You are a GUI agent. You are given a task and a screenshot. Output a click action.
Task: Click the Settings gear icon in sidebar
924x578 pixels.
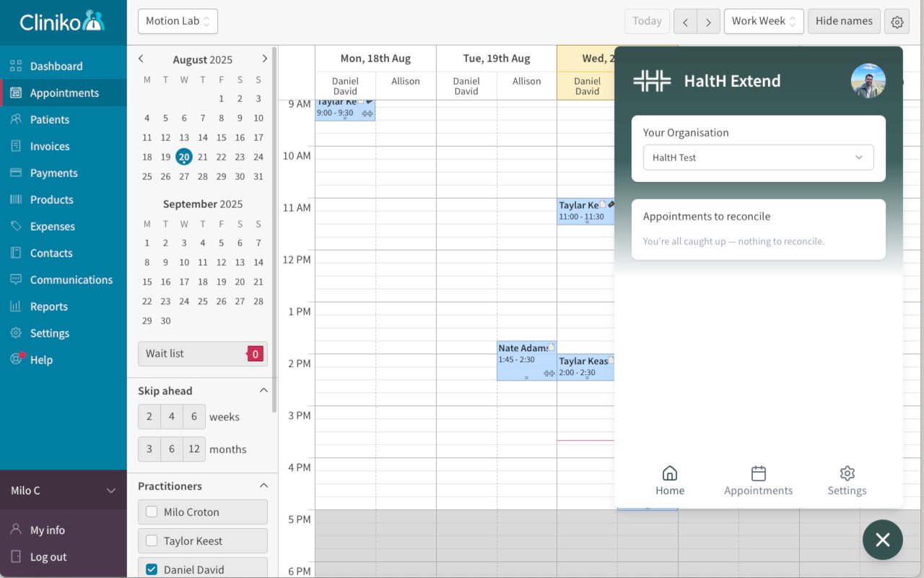(x=16, y=333)
